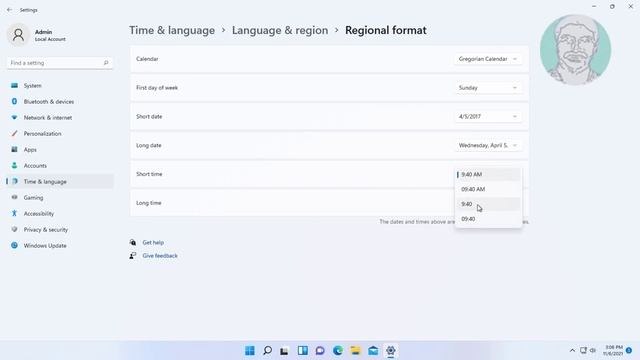640x360 pixels.
Task: Click the Accounts person icon
Action: pos(14,165)
